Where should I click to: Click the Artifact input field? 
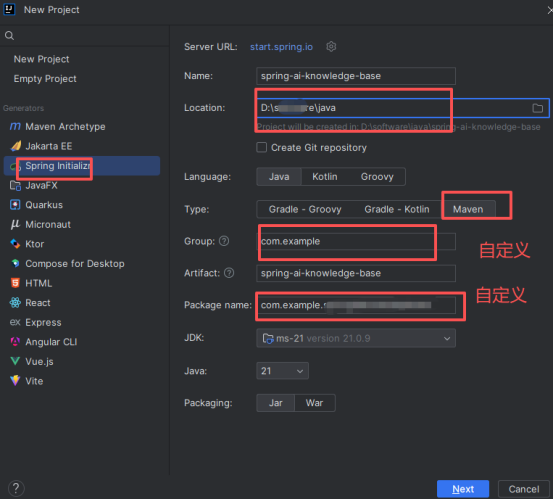[x=356, y=273]
